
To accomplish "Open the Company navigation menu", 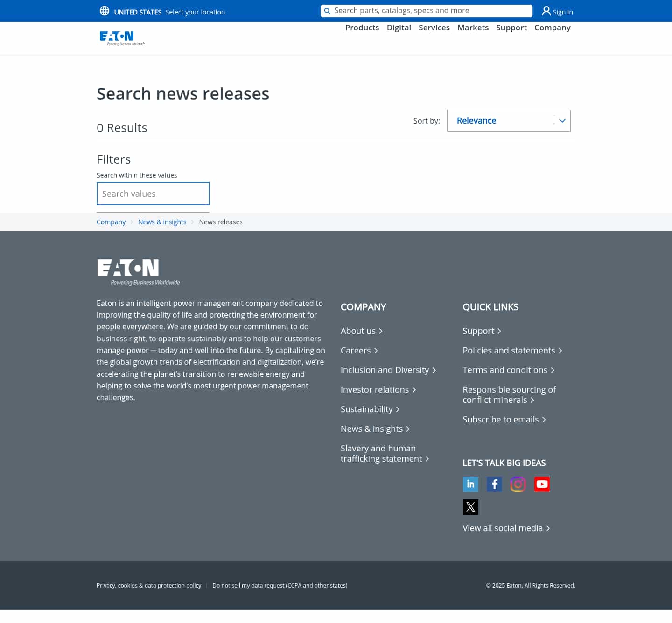I will (552, 28).
